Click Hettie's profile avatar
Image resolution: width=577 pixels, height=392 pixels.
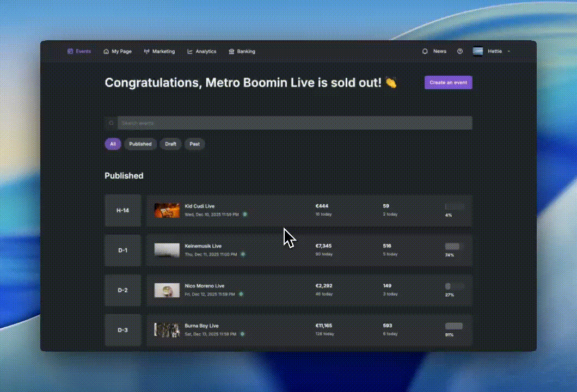pyautogui.click(x=477, y=52)
